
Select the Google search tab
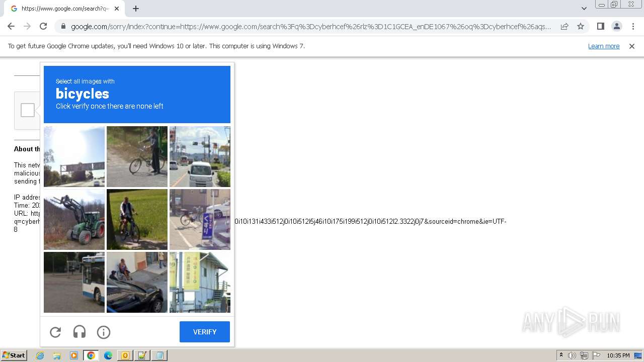(x=64, y=9)
